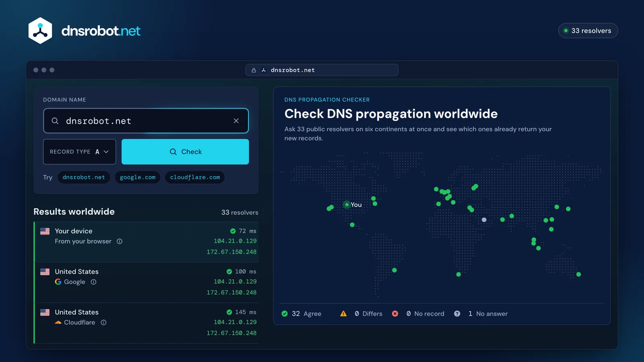Click the red X icon beside No record

click(395, 314)
